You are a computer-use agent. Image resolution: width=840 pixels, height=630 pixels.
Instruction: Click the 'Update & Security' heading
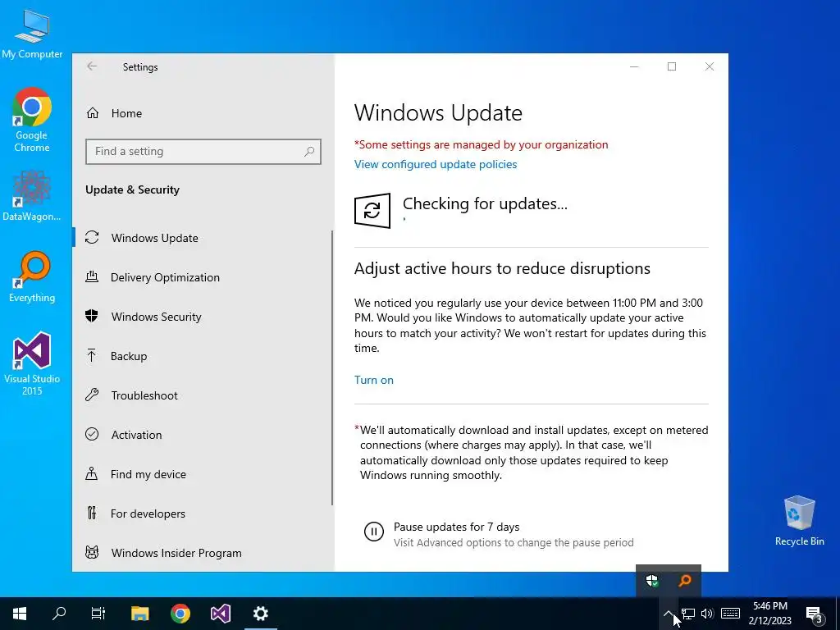132,189
